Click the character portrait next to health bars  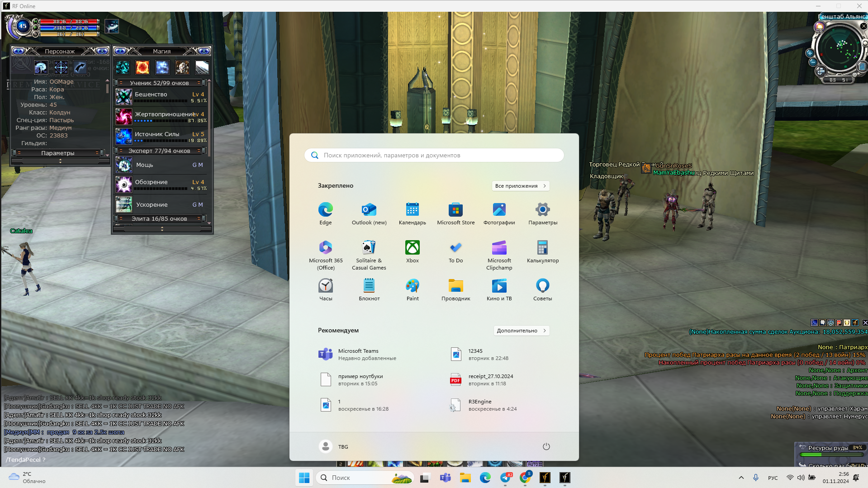coord(112,26)
